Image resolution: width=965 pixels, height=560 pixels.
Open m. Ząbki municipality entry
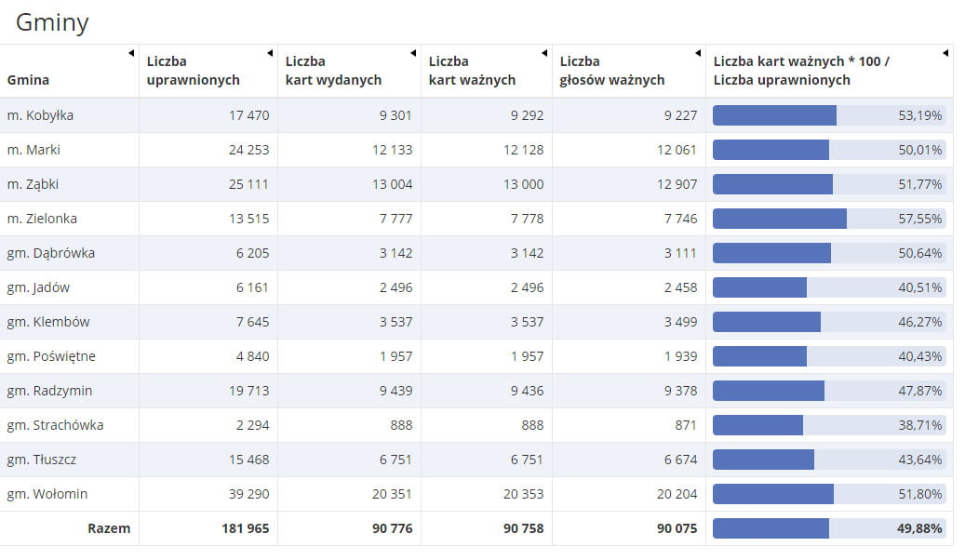pyautogui.click(x=33, y=184)
